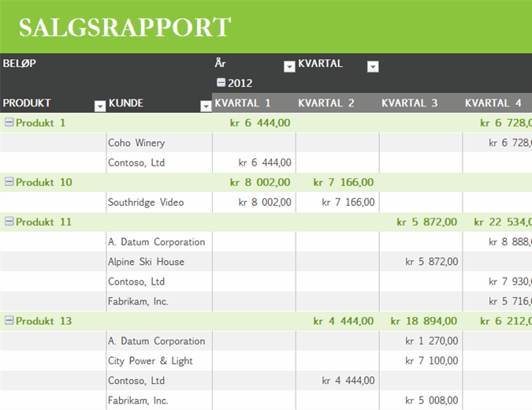Viewport: 532px width, 410px height.
Task: Collapse the Produkt 1 group
Action: point(9,122)
